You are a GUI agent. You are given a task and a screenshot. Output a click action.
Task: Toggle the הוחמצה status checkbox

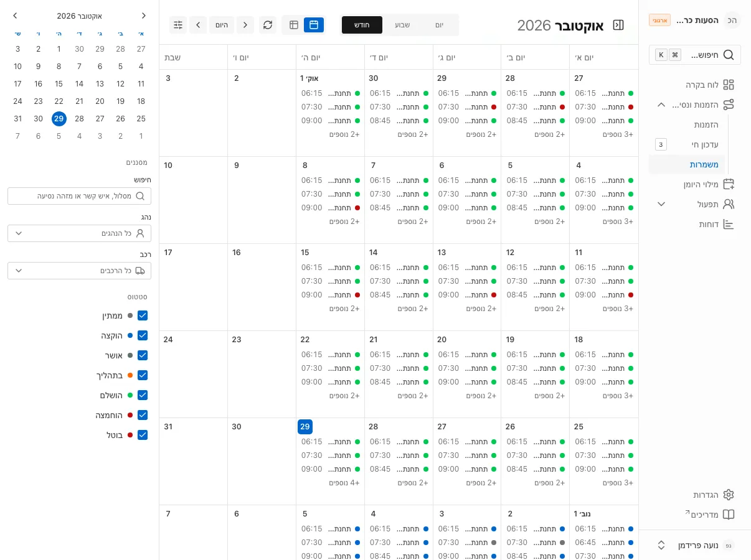click(143, 415)
